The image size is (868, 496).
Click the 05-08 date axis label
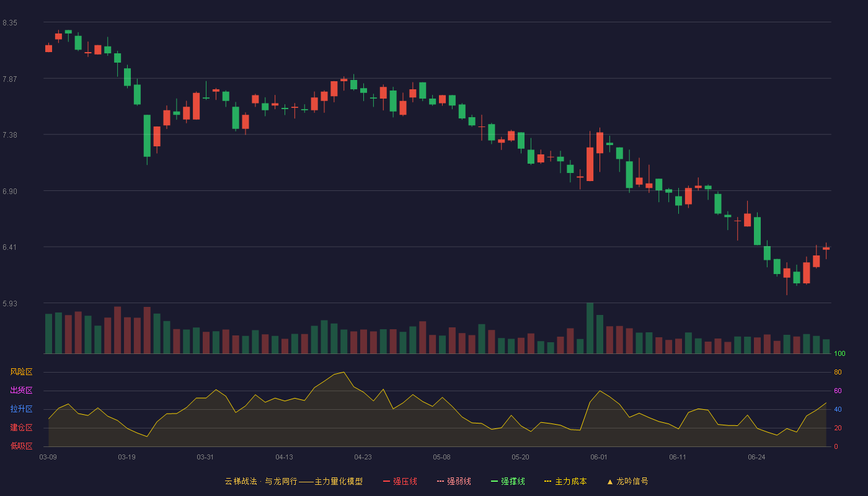(441, 457)
